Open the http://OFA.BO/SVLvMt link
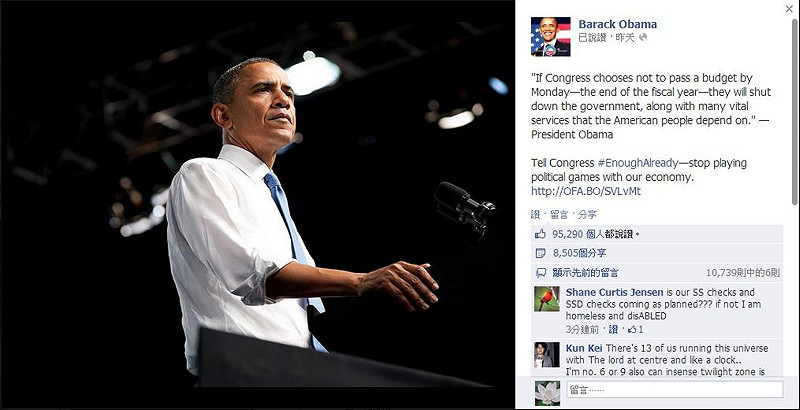This screenshot has width=800, height=410. 586,192
